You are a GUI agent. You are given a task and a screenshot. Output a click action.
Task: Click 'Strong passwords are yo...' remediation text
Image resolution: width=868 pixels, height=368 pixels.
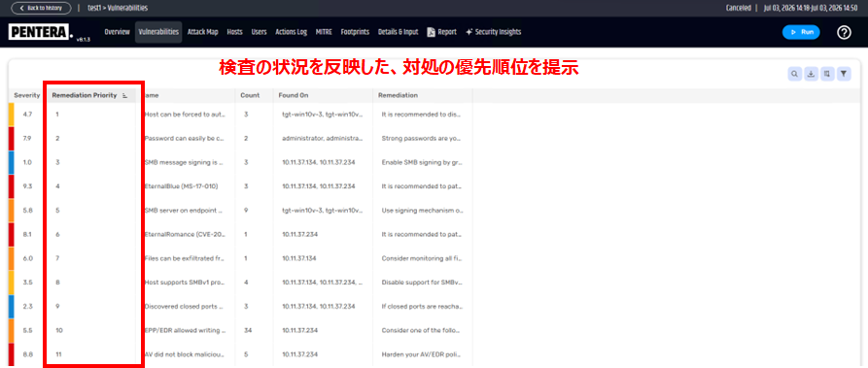421,138
